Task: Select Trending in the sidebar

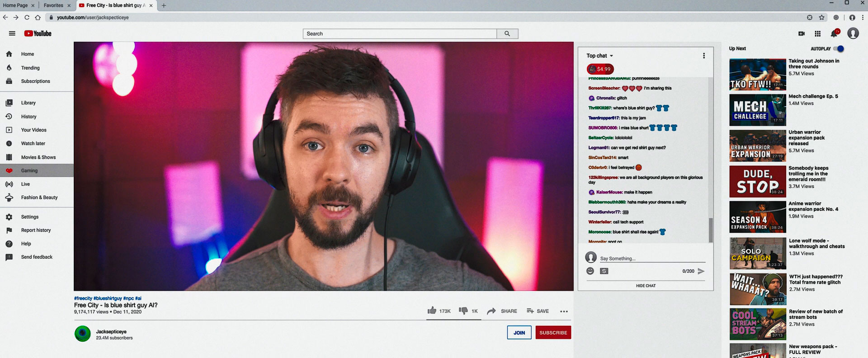Action: coord(30,68)
